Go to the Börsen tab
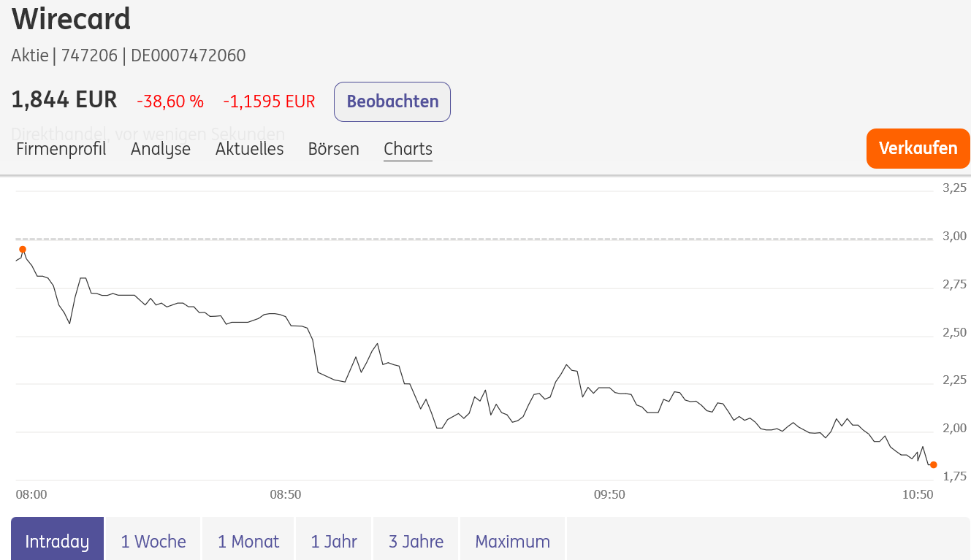971x560 pixels. coord(334,149)
